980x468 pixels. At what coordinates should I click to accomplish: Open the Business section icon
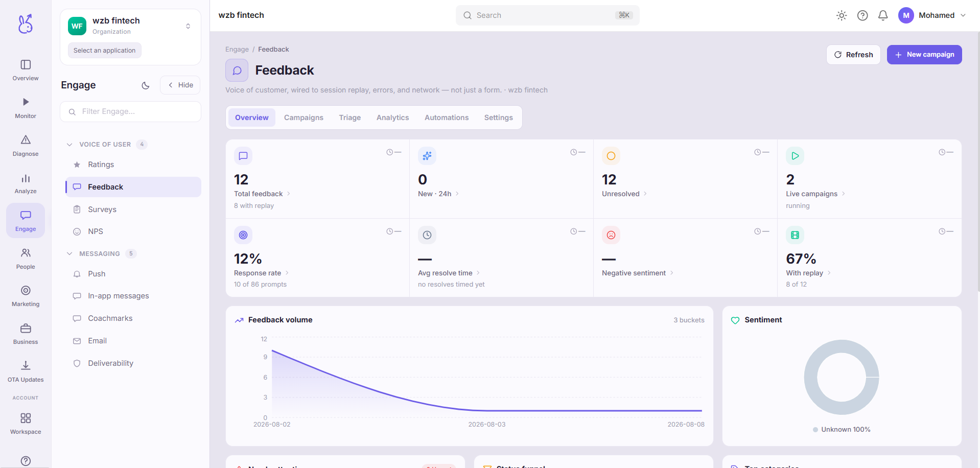(26, 328)
